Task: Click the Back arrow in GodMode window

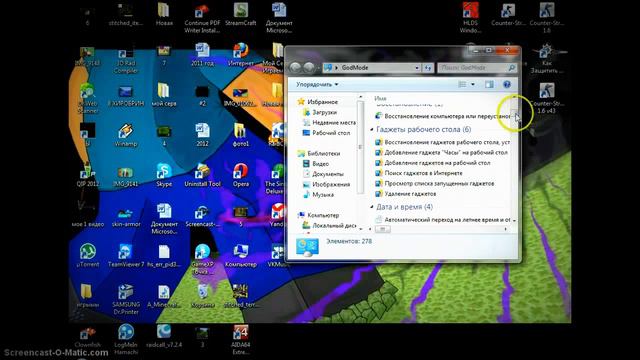Action: click(295, 68)
